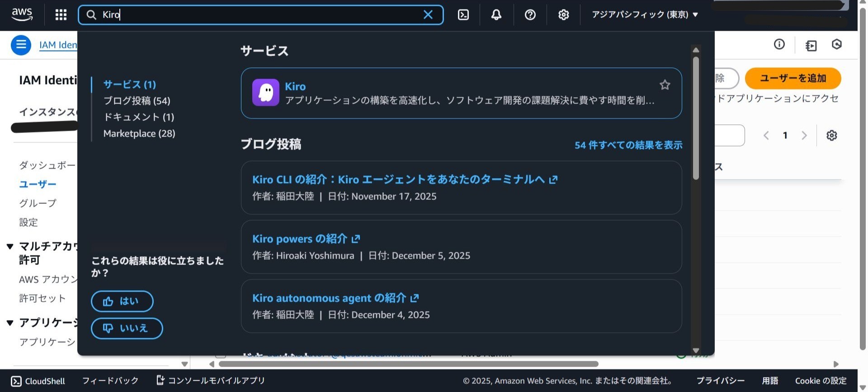The height and width of the screenshot is (392, 868).
Task: Open the help question mark icon
Action: 530,15
